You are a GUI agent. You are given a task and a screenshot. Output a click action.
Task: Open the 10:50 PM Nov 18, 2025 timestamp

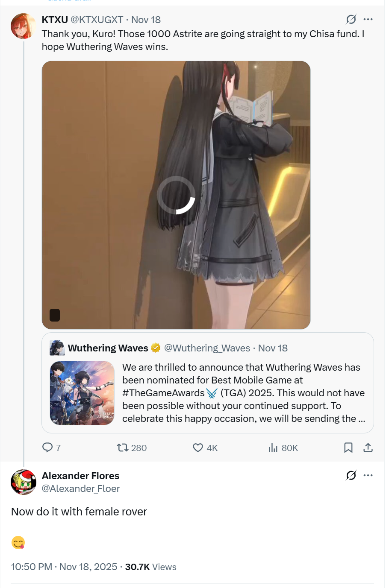point(64,567)
